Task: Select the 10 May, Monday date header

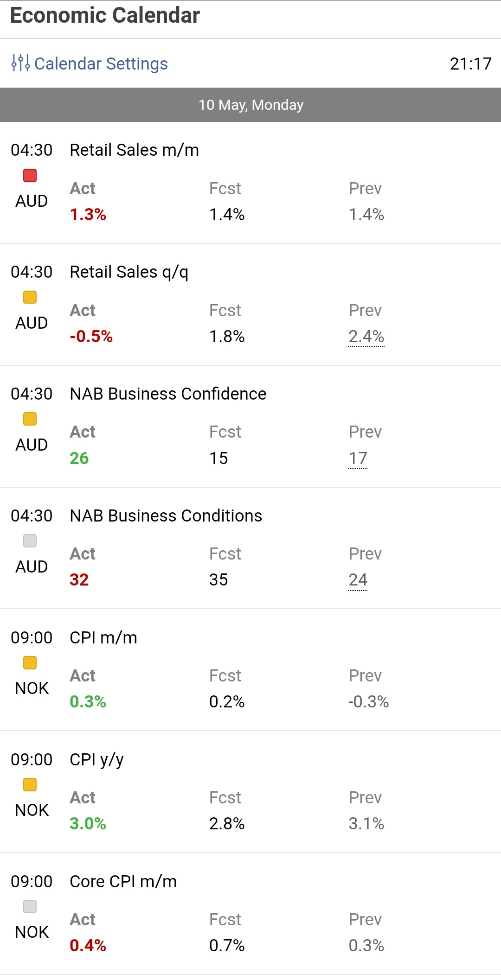Action: [250, 105]
